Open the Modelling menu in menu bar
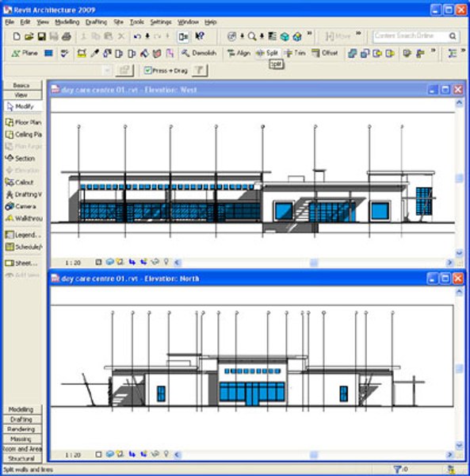Screen dimensions: 470x476 point(67,22)
